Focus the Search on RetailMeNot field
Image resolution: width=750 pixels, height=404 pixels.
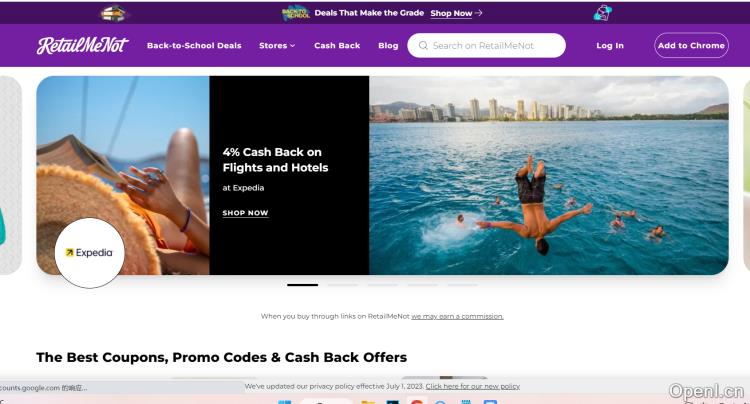coord(486,45)
